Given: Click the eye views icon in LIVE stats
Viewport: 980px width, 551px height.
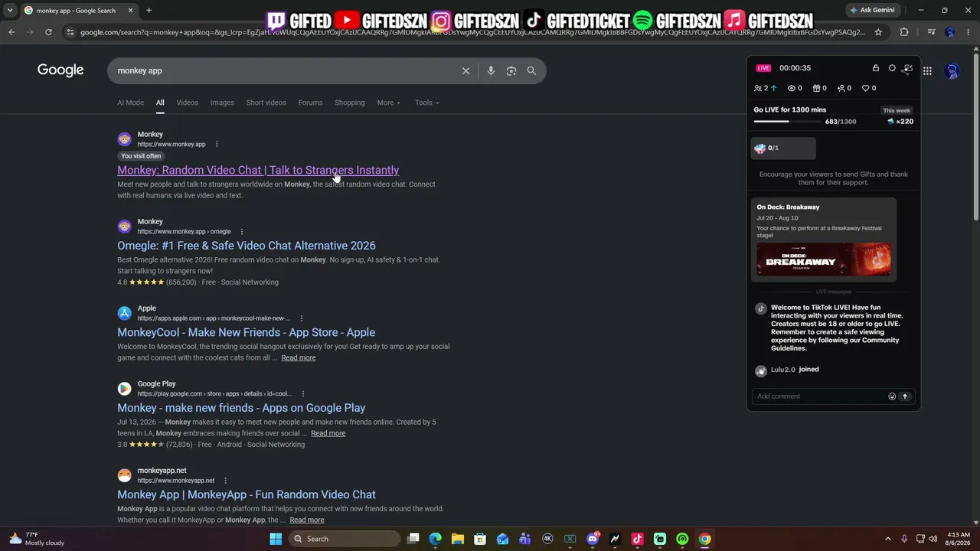Looking at the screenshot, I should point(792,88).
